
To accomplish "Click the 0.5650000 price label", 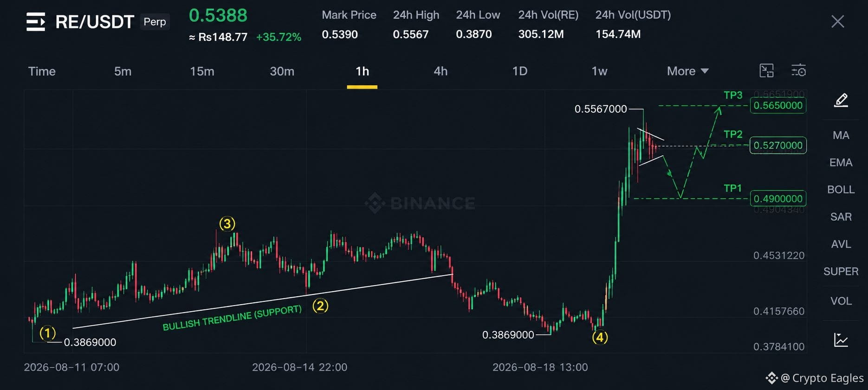I will coord(778,106).
